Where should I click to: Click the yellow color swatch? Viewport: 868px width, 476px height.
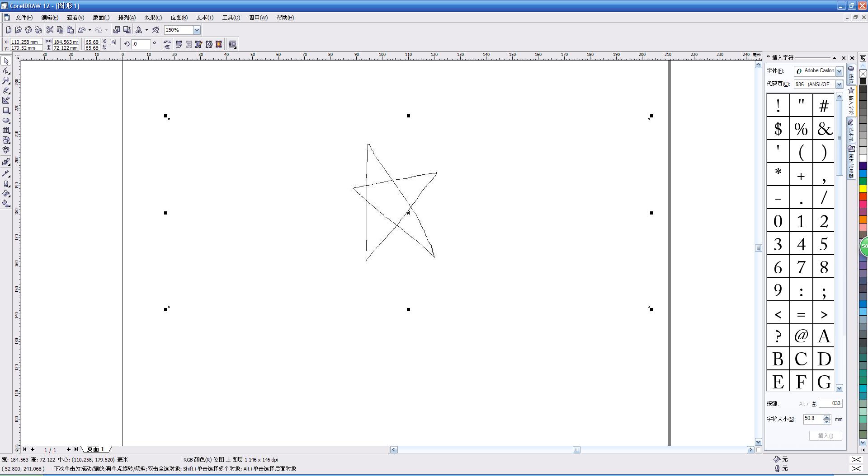click(x=863, y=189)
